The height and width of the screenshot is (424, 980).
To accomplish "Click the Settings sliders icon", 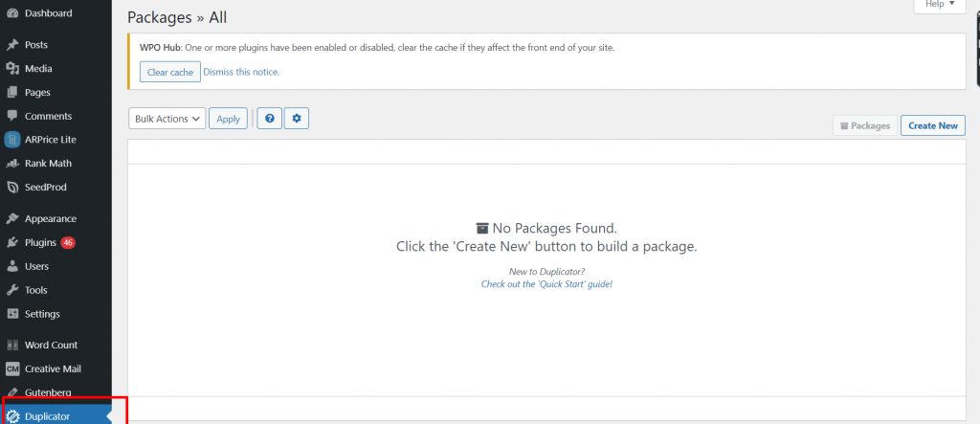I will [12, 314].
